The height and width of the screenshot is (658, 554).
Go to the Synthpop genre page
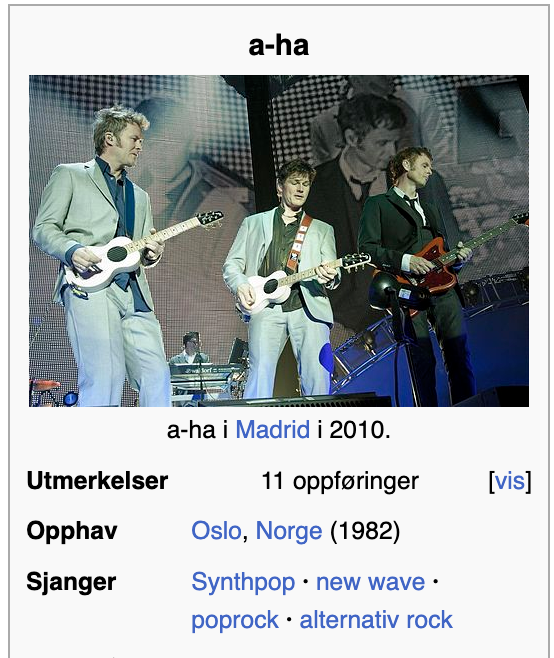point(243,582)
